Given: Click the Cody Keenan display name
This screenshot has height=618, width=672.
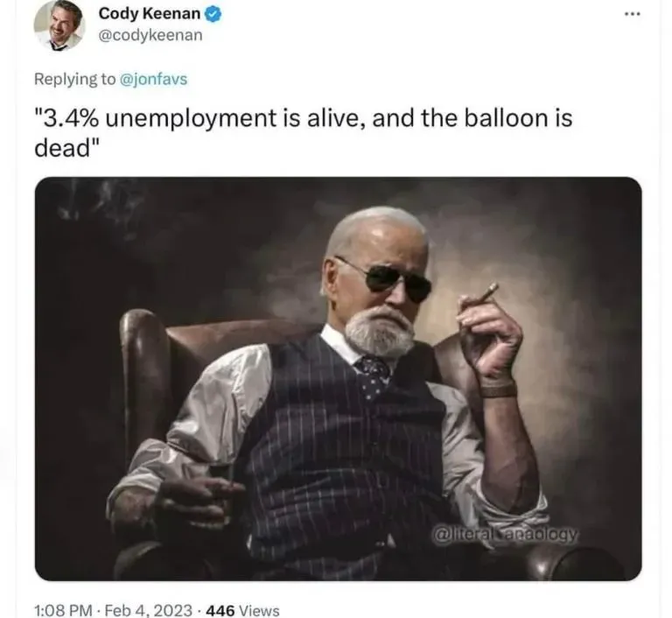Looking at the screenshot, I should (x=149, y=14).
